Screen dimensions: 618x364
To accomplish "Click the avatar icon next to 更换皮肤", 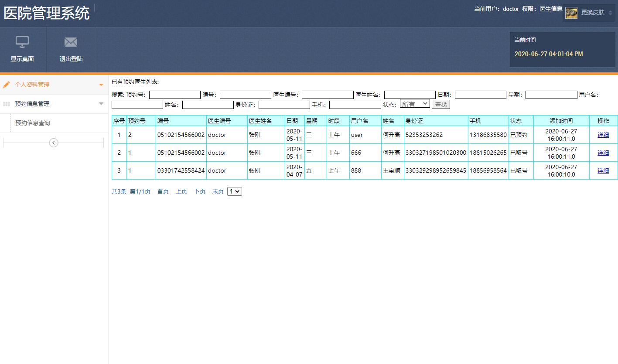I will coord(571,13).
